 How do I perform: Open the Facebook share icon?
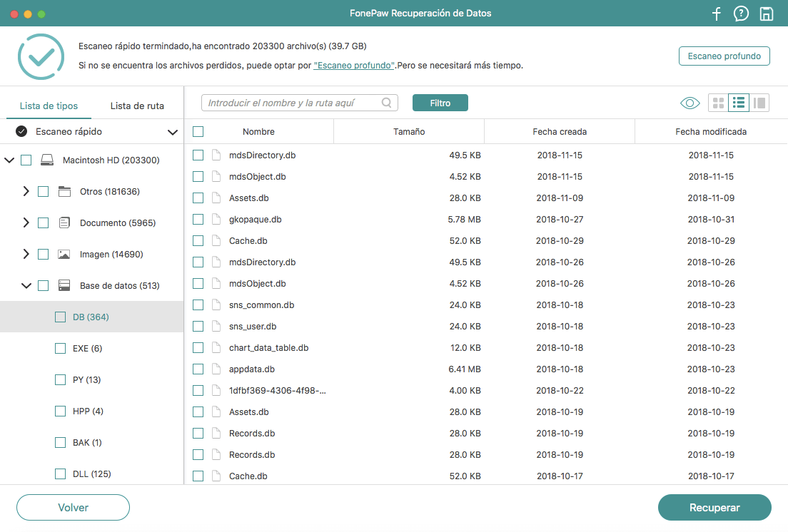[717, 14]
